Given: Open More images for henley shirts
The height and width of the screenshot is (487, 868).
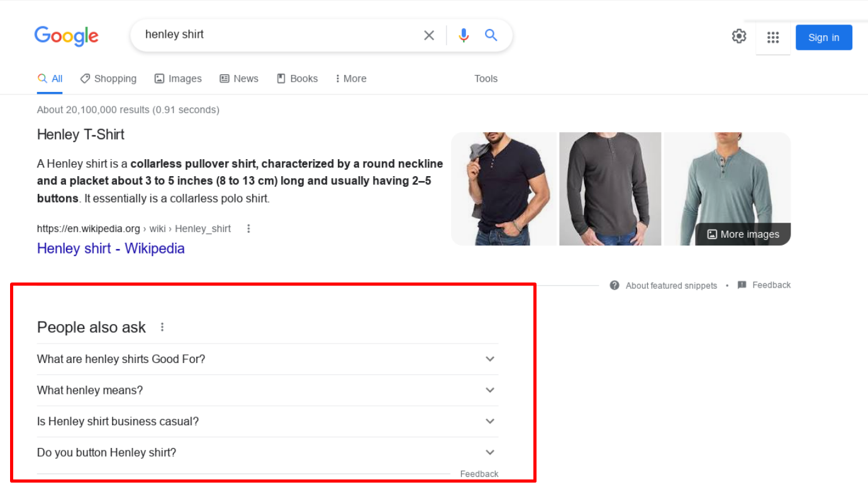Looking at the screenshot, I should (x=743, y=234).
